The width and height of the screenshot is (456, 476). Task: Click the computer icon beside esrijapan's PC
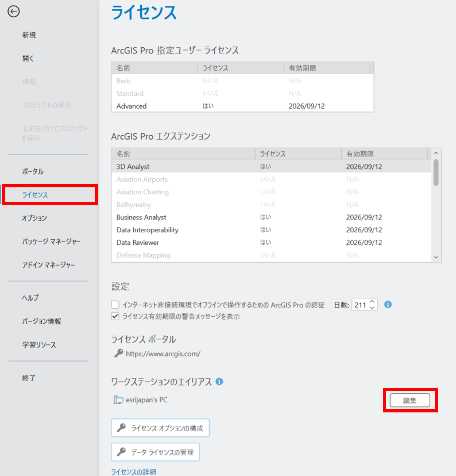(x=118, y=400)
